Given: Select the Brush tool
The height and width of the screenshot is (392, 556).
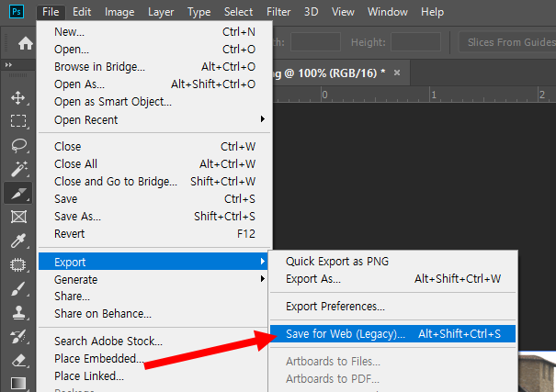Looking at the screenshot, I should (x=18, y=288).
